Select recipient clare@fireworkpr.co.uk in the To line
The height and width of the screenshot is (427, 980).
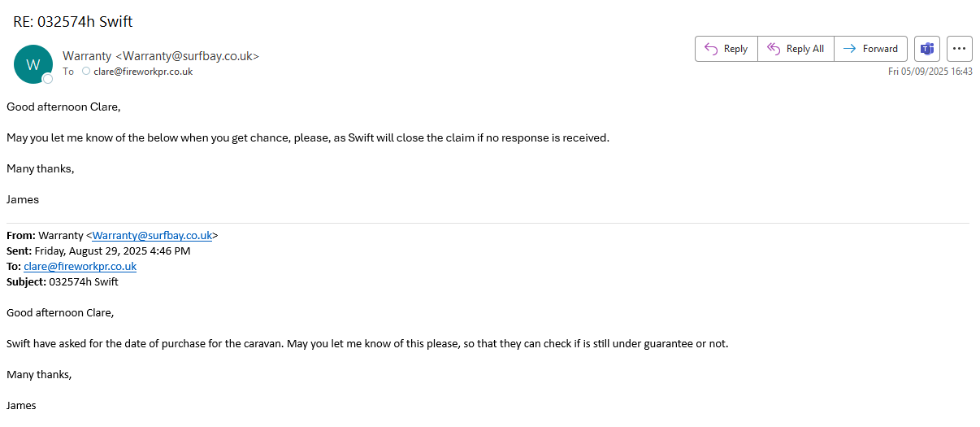(x=143, y=72)
